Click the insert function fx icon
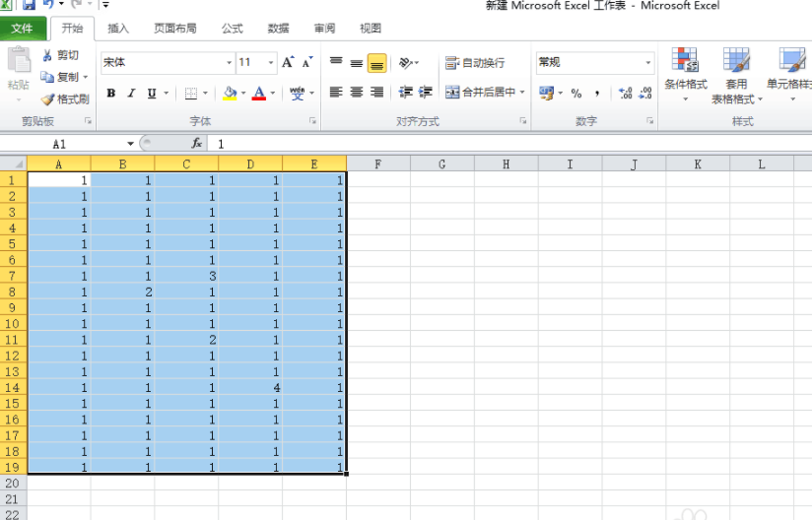Screen dimensions: 812x520 tap(197, 143)
